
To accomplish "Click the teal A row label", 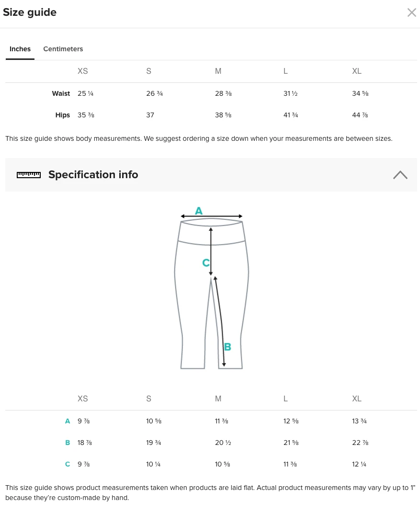I will [68, 421].
